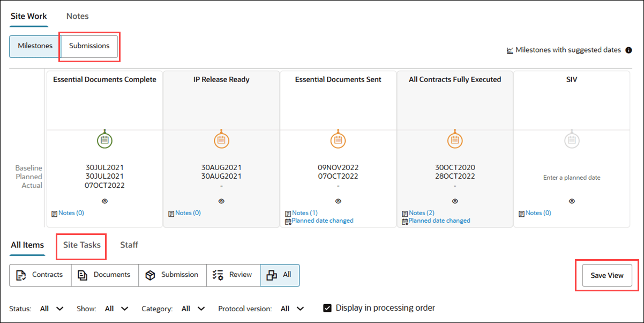Click the Planned date changed icon under All Contracts Fully Executed

click(405, 221)
